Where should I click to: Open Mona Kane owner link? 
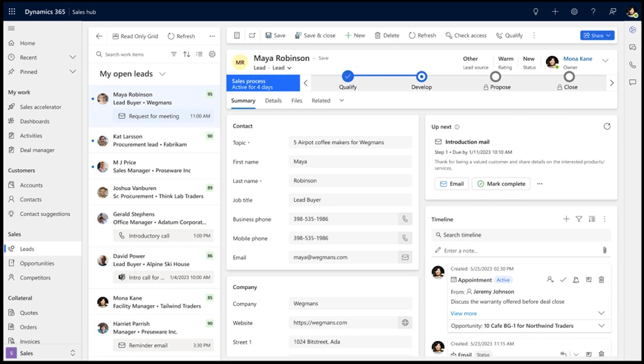click(577, 59)
